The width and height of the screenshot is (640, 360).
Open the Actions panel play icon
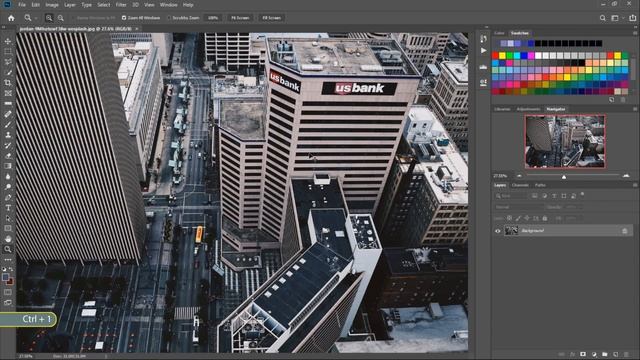coord(483,51)
